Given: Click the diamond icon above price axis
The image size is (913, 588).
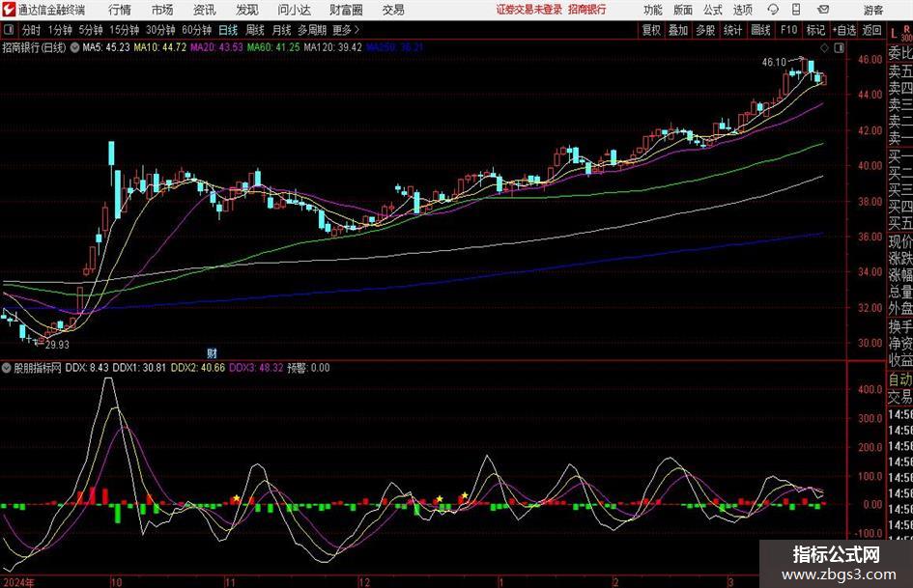Looking at the screenshot, I should click(x=824, y=47).
